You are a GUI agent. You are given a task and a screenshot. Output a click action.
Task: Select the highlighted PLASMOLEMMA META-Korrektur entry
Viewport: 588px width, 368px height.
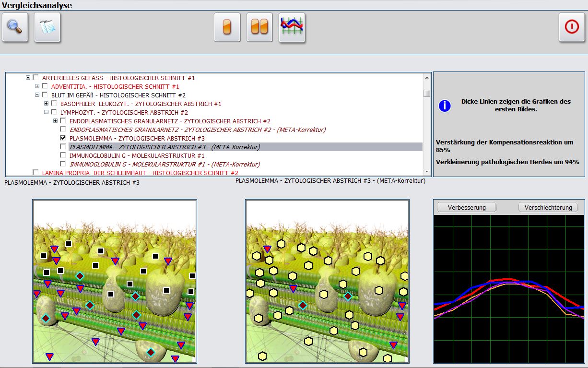tap(165, 147)
